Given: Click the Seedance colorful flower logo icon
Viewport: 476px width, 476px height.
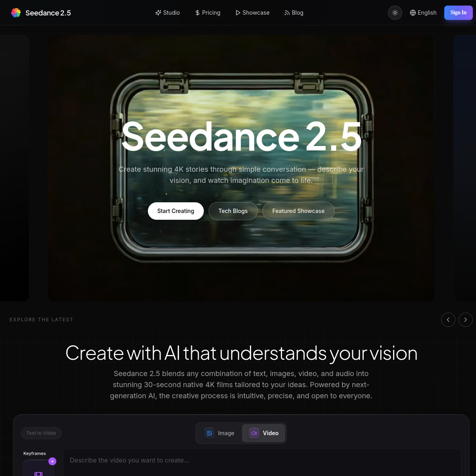Looking at the screenshot, I should 16,13.
